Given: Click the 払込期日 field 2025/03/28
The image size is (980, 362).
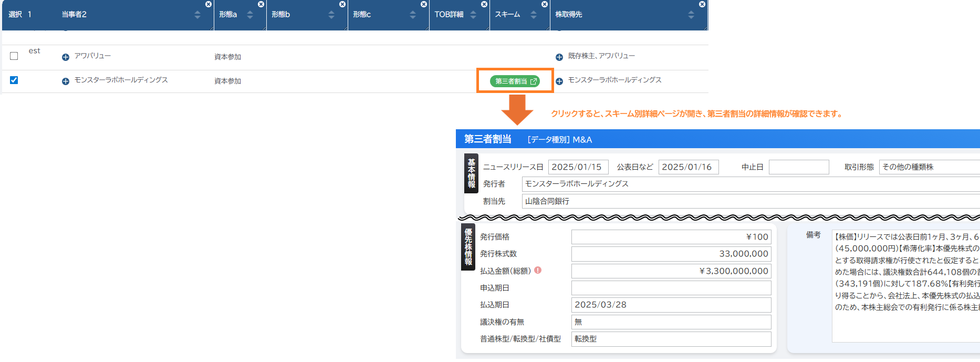Looking at the screenshot, I should [x=671, y=305].
